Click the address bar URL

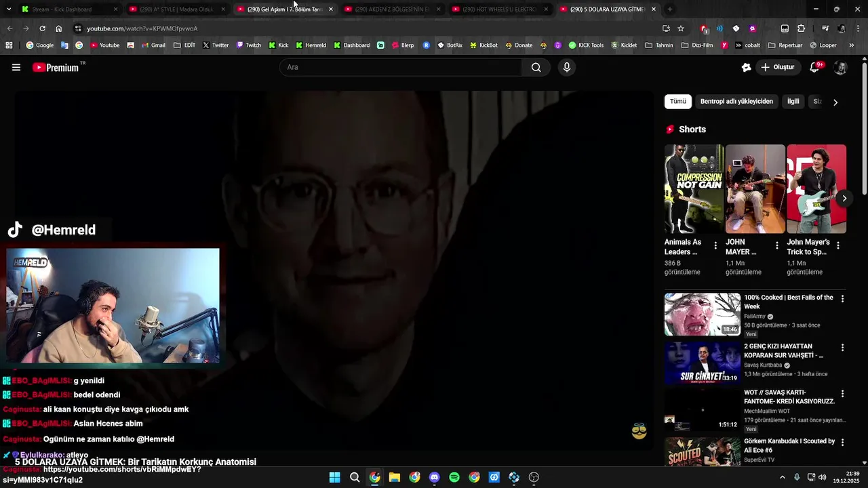142,28
